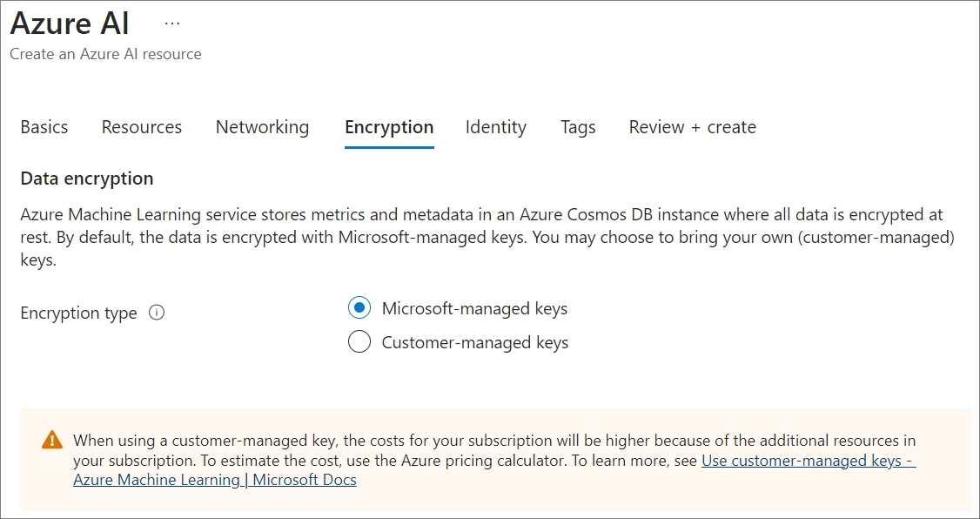Open the Tags tab
This screenshot has height=519, width=980.
pos(578,127)
